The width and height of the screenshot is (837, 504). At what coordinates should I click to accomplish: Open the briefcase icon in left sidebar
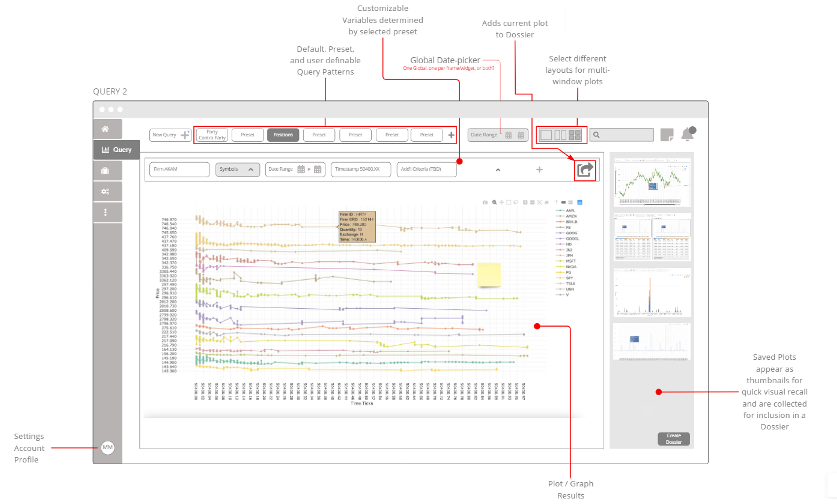click(x=105, y=171)
